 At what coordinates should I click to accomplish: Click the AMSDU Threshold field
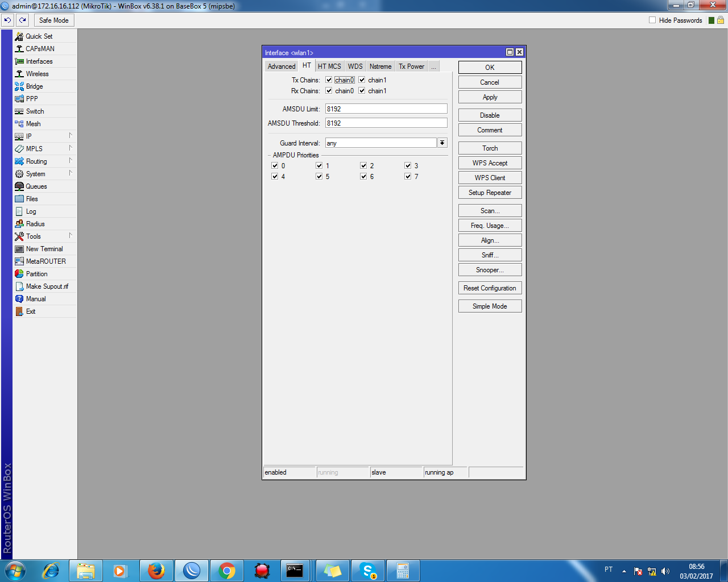click(x=386, y=123)
